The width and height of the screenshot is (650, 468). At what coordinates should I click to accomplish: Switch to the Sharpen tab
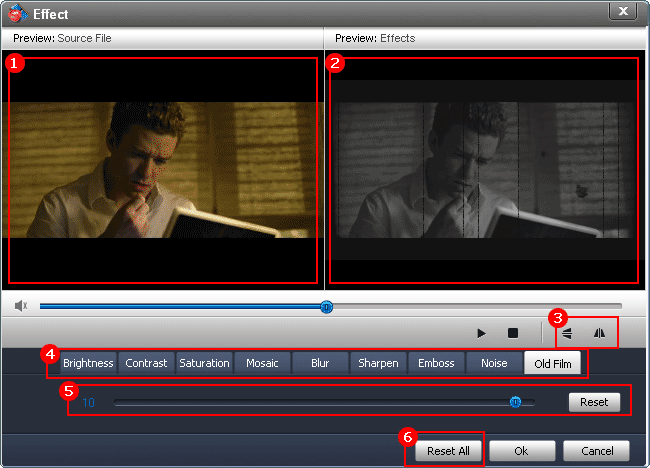[x=378, y=363]
